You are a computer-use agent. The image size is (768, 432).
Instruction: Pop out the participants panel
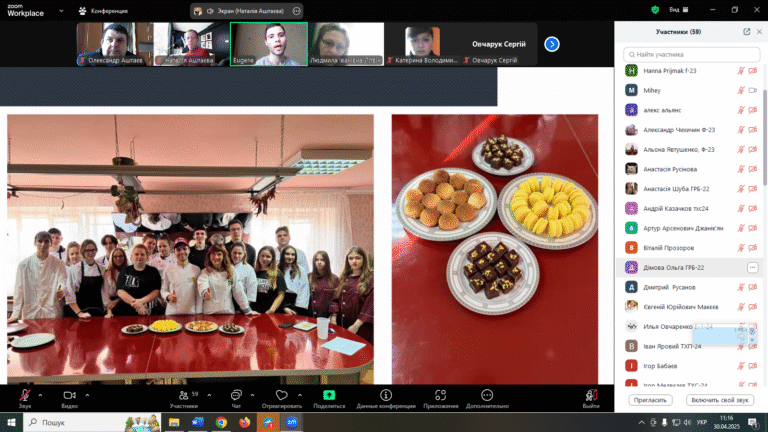click(746, 32)
